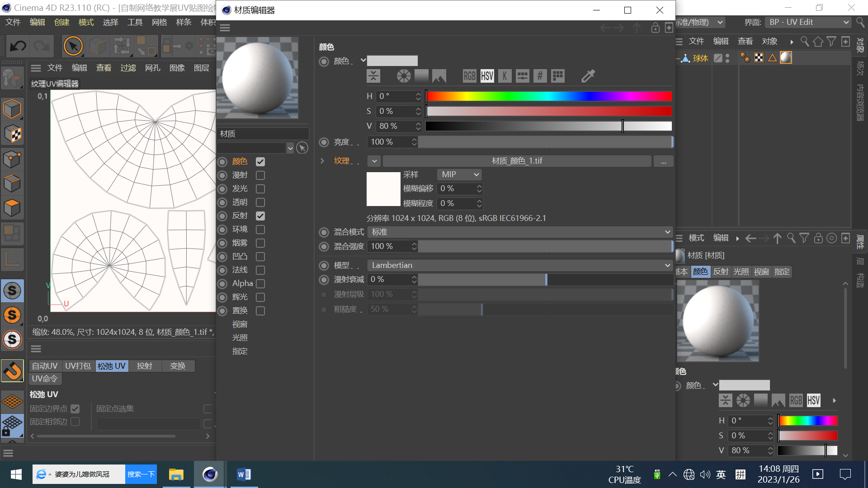Open the 过滤 menu in UV editor
Screen dimensions: 868x488
(x=128, y=68)
